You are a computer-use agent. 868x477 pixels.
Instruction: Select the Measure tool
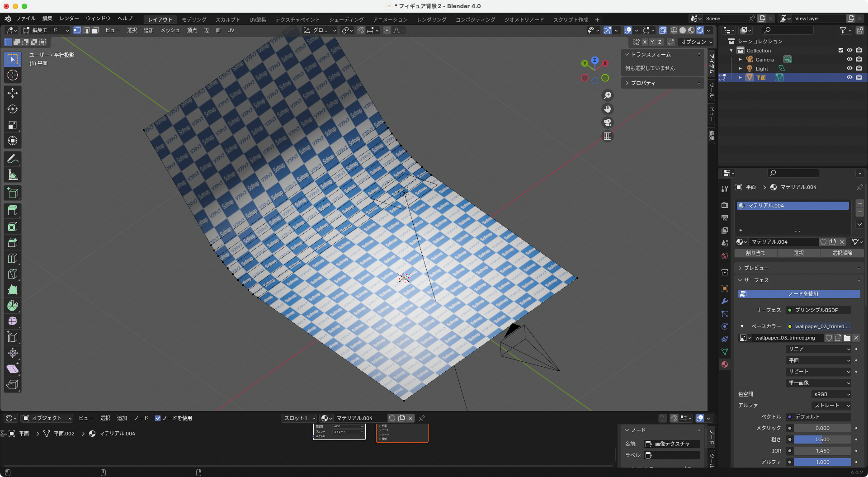coord(12,175)
